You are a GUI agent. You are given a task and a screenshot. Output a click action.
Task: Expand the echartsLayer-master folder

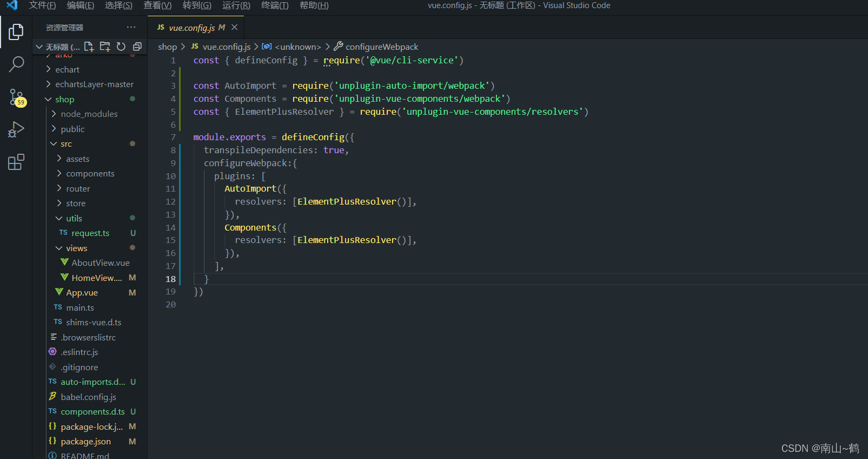[49, 84]
